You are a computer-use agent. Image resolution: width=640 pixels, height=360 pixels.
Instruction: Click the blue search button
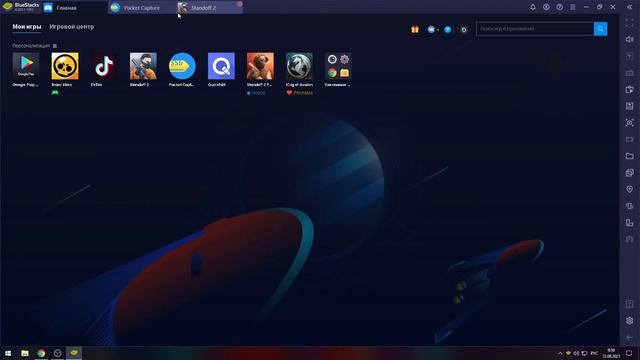[x=600, y=29]
